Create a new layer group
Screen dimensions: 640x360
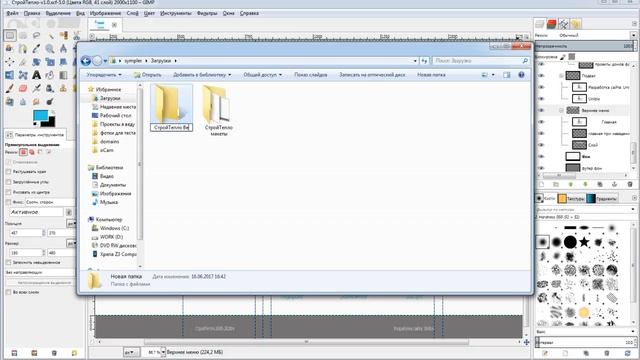[556, 184]
